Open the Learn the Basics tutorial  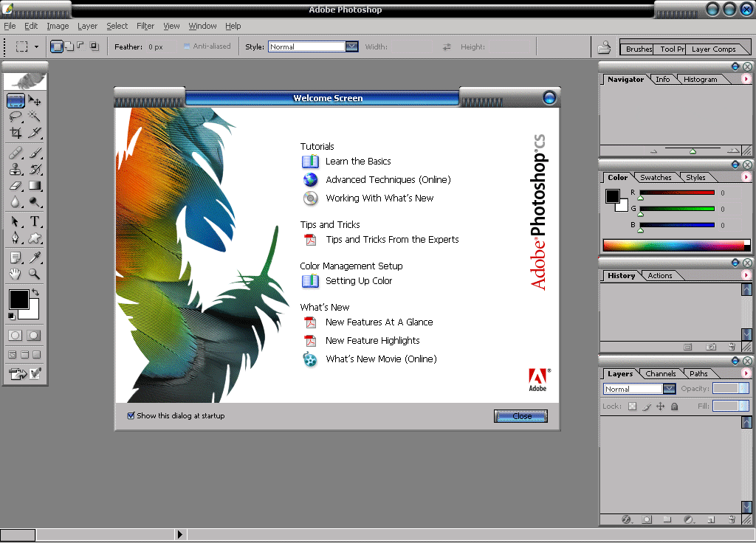[358, 162]
